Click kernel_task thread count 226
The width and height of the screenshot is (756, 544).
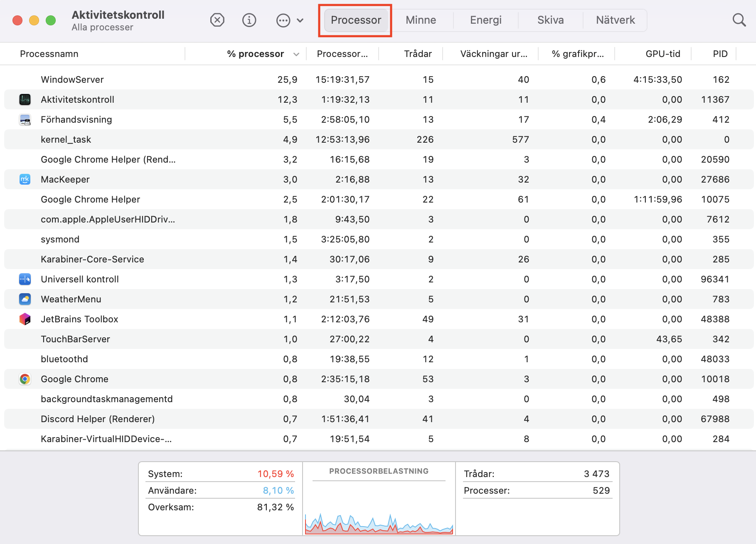coord(425,139)
